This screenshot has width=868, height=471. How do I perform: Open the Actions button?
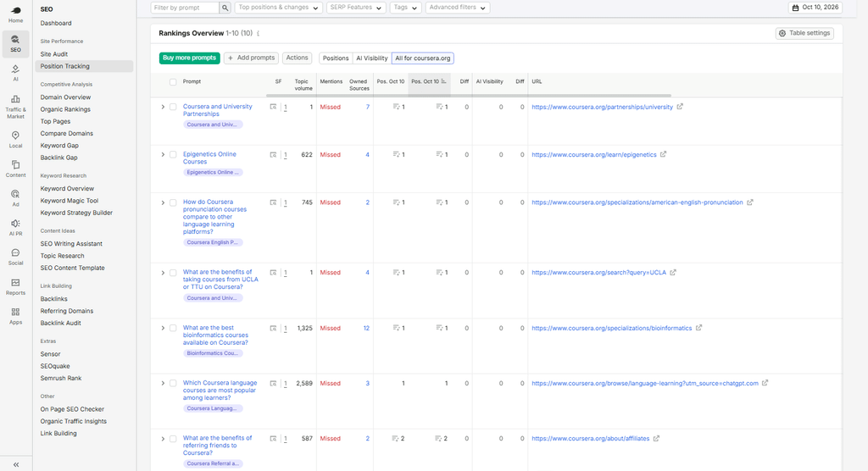pos(298,58)
